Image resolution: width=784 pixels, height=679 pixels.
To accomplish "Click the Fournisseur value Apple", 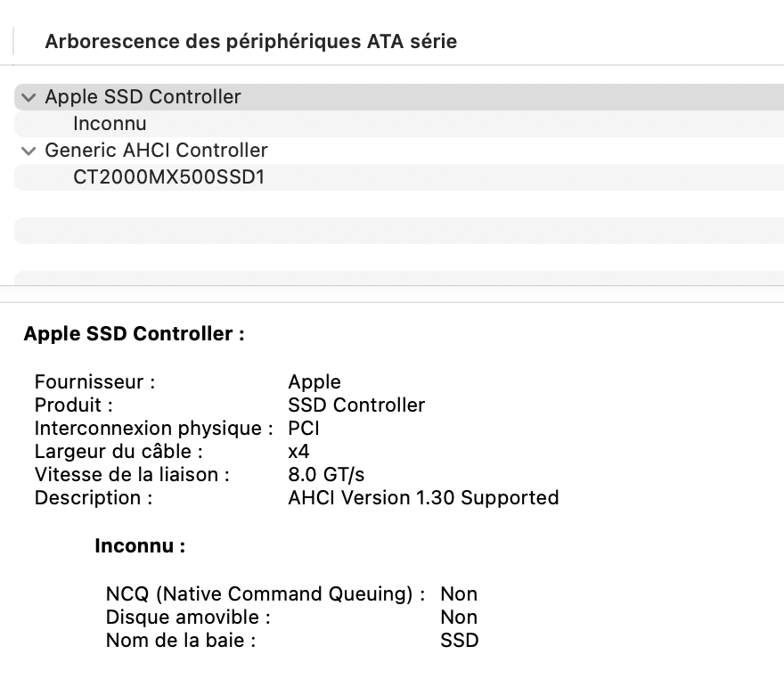I will [x=314, y=382].
